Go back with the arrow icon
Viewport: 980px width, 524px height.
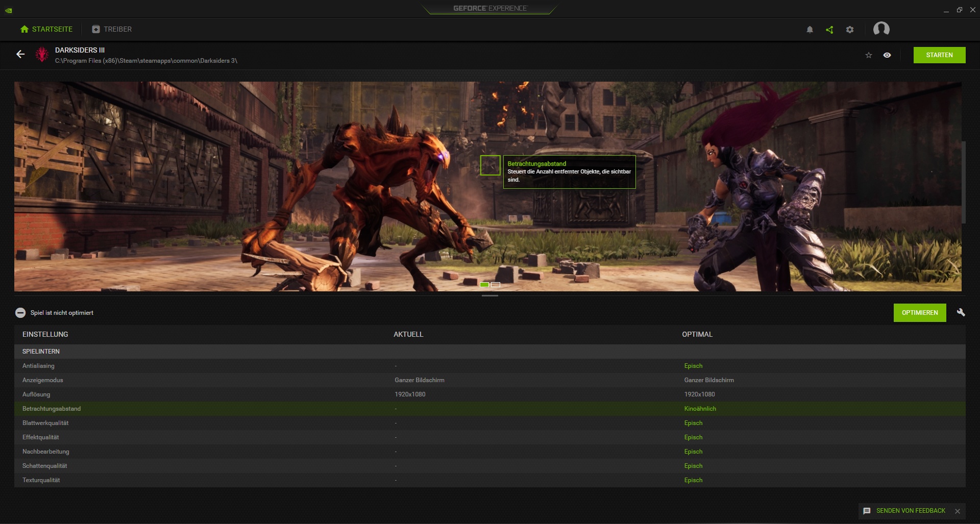pos(20,54)
